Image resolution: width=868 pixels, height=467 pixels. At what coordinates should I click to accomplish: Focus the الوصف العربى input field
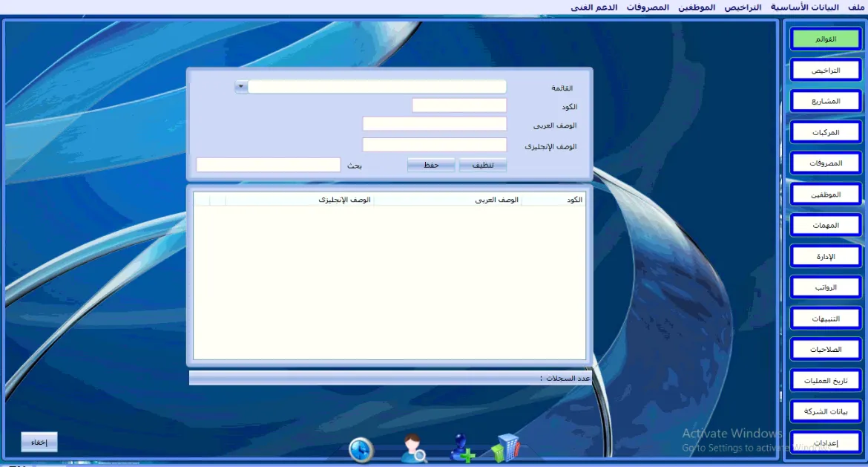tap(434, 124)
